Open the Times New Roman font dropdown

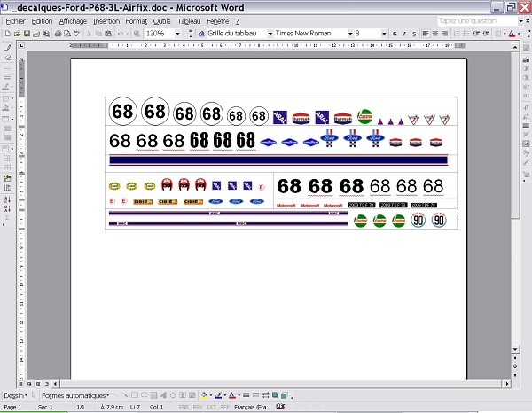click(x=350, y=34)
